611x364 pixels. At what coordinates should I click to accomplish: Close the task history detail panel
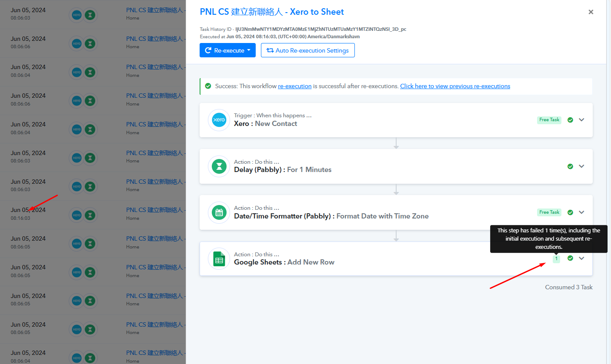pos(591,12)
